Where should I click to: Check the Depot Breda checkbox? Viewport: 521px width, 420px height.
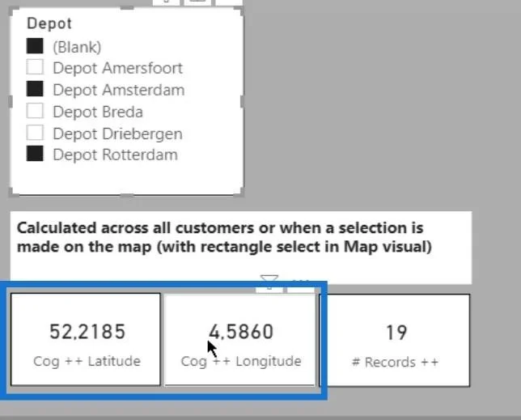(35, 111)
